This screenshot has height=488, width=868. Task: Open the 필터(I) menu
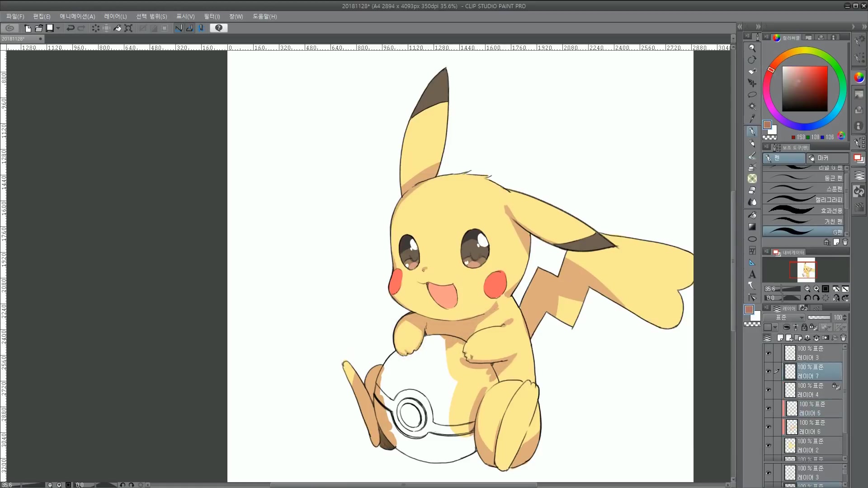coord(212,16)
